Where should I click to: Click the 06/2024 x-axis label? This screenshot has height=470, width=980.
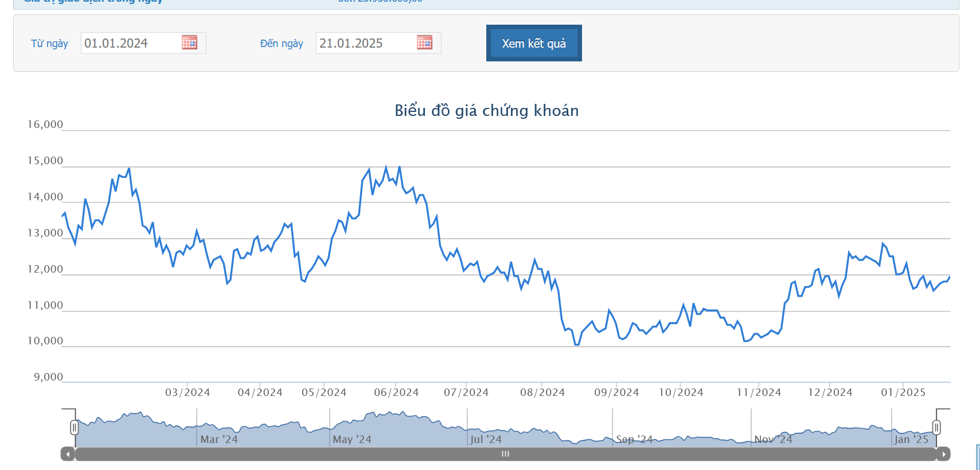pos(396,393)
